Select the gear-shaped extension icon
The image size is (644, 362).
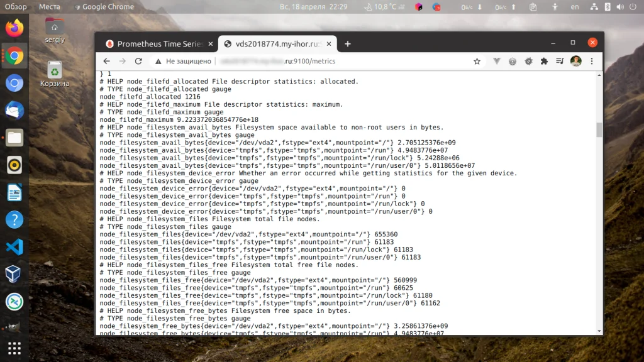528,61
